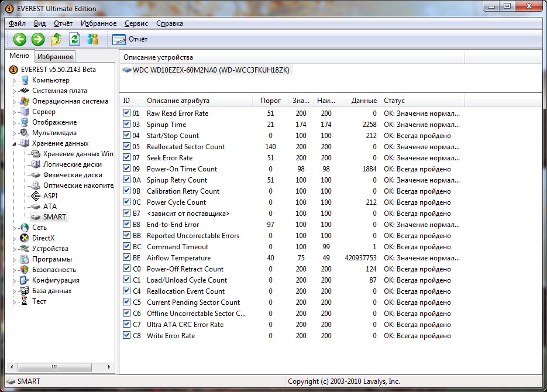Viewport: 547px width, 392px height.
Task: Click the DirectX icon
Action: (x=25, y=238)
